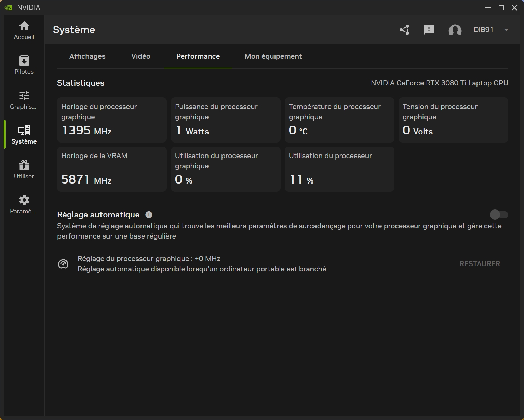Image resolution: width=524 pixels, height=420 pixels.
Task: Click the tuning gauge icon
Action: click(63, 264)
